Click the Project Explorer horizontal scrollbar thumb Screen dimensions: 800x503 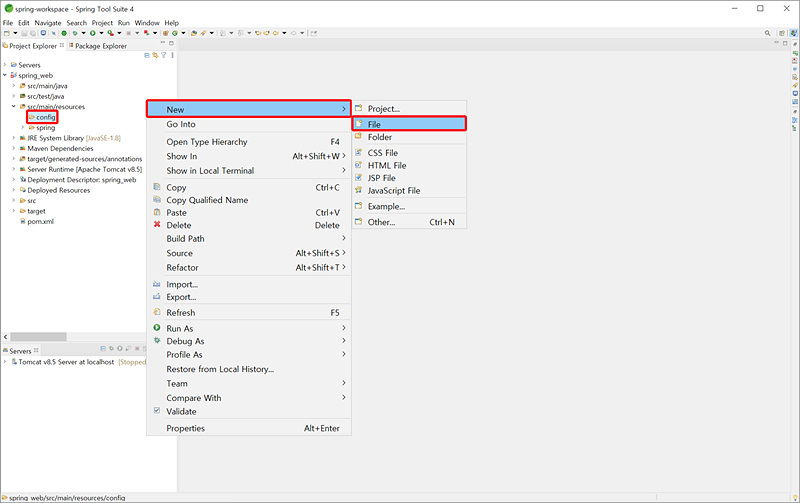pyautogui.click(x=38, y=337)
